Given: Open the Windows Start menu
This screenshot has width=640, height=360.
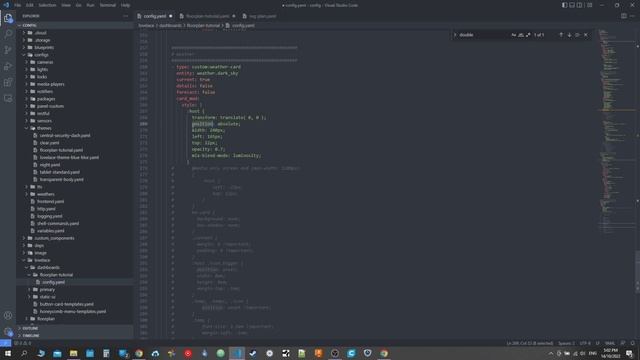Looking at the screenshot, I should [7, 353].
